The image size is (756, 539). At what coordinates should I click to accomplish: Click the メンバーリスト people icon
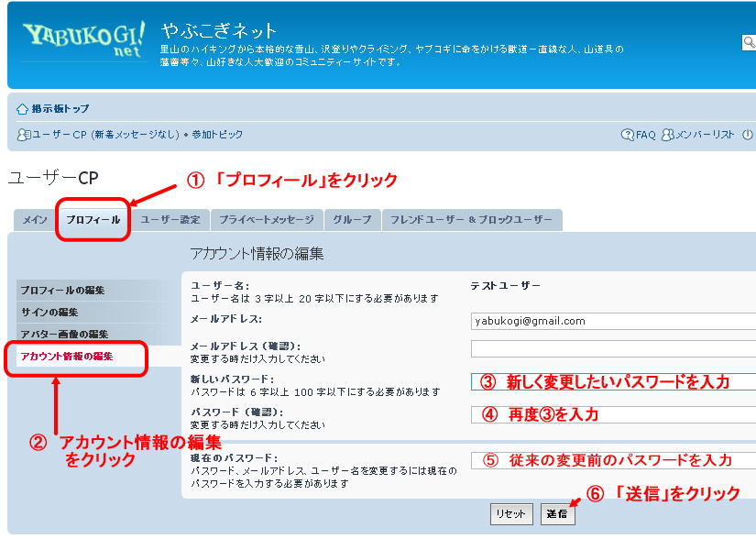pyautogui.click(x=668, y=135)
